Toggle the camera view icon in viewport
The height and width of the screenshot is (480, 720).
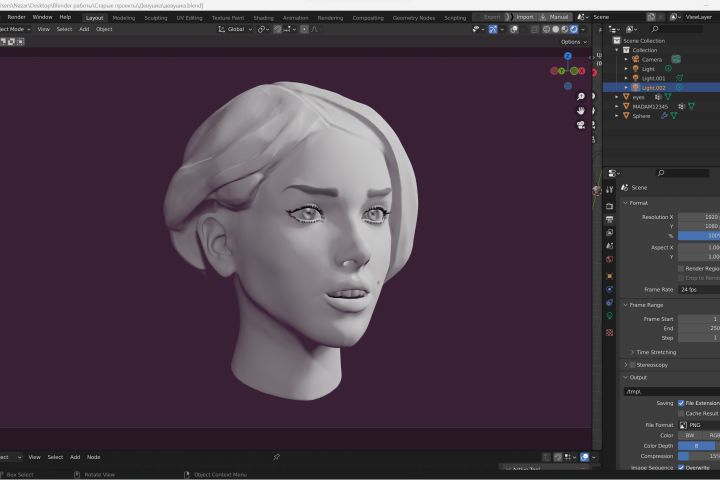pos(581,124)
